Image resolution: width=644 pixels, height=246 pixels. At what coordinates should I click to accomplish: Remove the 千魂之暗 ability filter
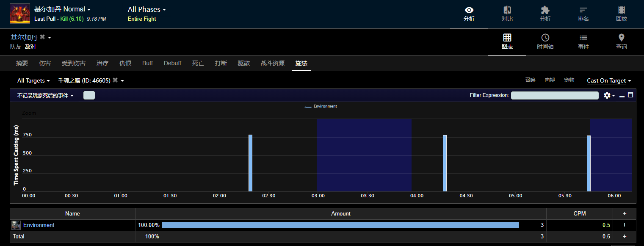click(x=115, y=80)
